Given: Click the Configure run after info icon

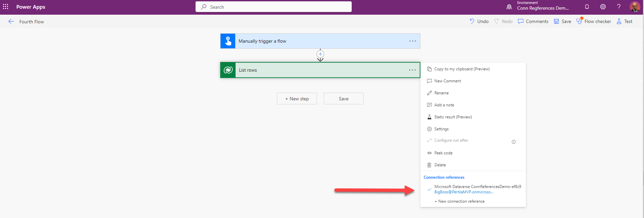Looking at the screenshot, I should [514, 142].
